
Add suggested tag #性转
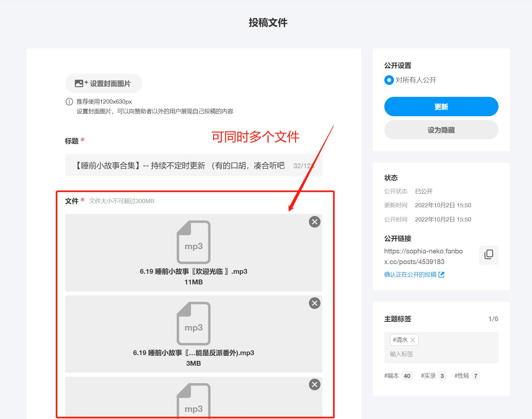(x=467, y=376)
